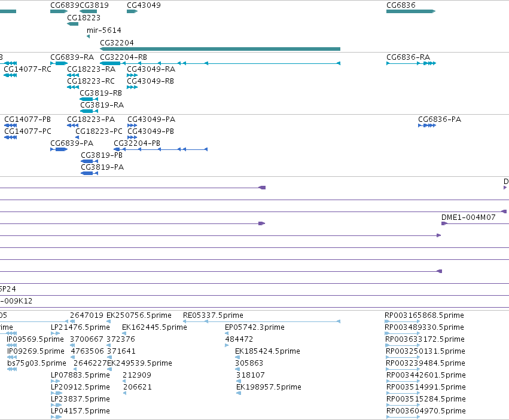Click protein CG18223-PA
Screen dimensions: 509x420
(73, 125)
